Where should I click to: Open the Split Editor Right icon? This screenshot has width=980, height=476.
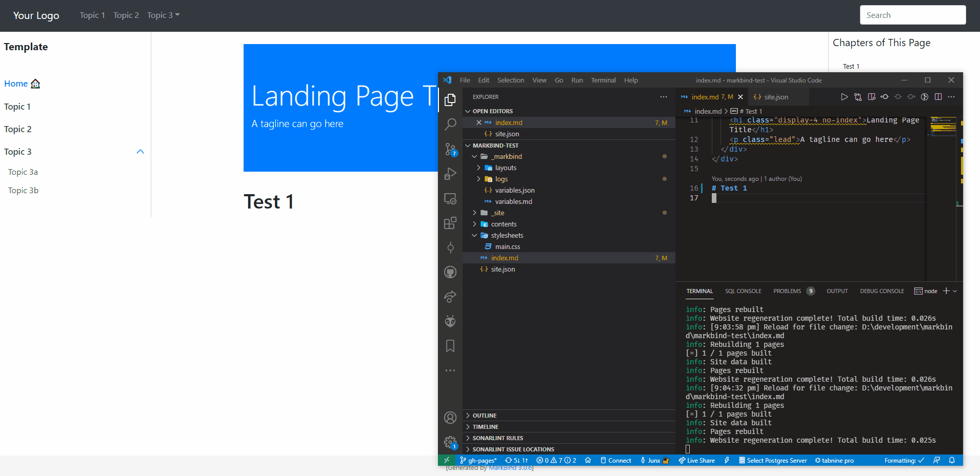939,96
